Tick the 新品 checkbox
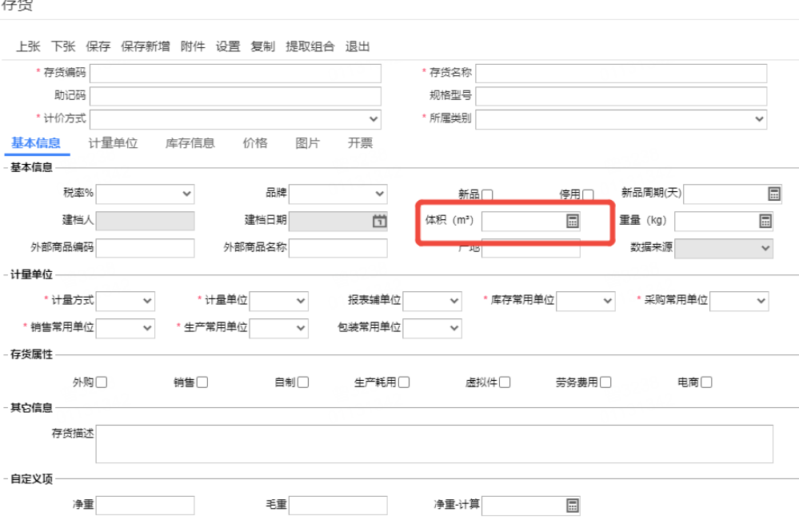The width and height of the screenshot is (799, 532). (x=487, y=194)
